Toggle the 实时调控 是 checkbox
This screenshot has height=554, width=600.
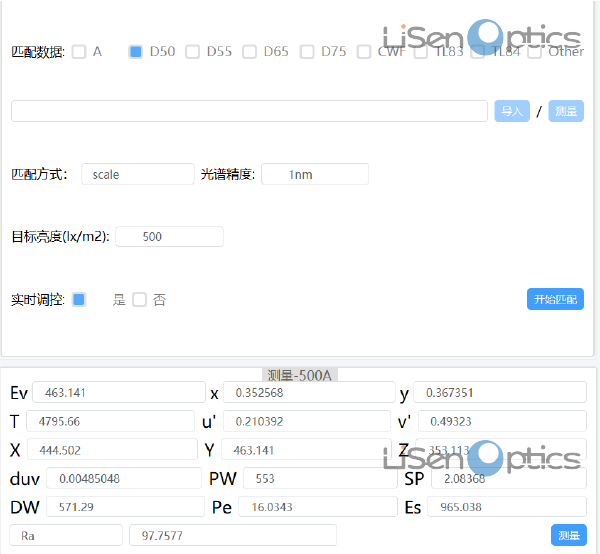pos(80,299)
